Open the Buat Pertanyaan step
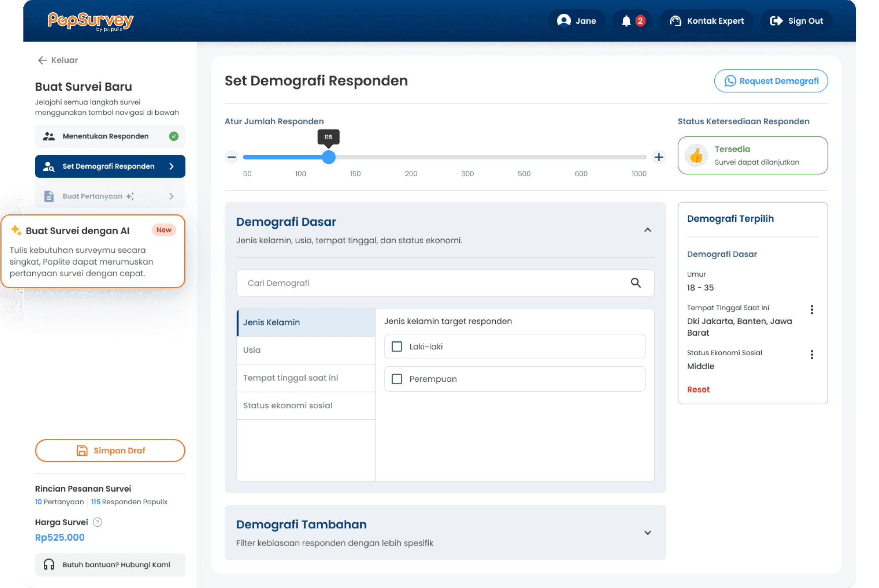The width and height of the screenshot is (879, 588). 110,196
